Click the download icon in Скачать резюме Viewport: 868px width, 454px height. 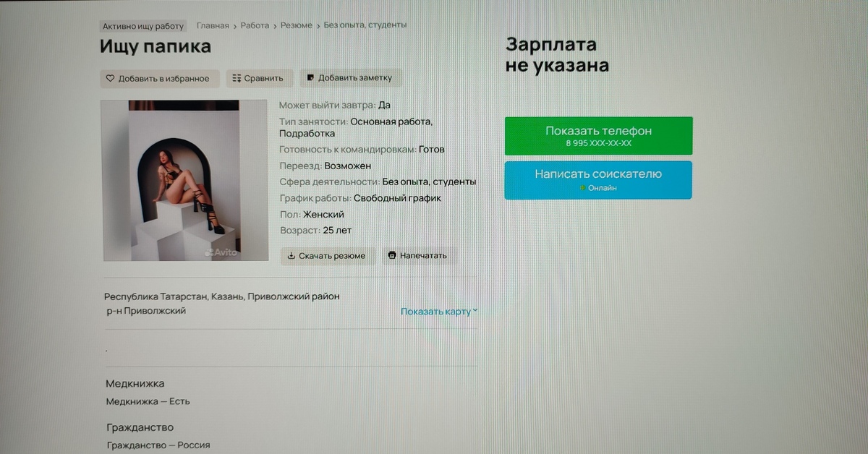click(x=291, y=255)
